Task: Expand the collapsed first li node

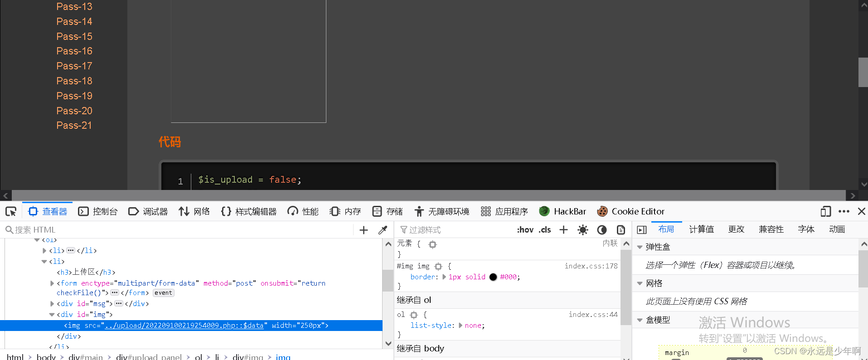Action: coord(44,251)
